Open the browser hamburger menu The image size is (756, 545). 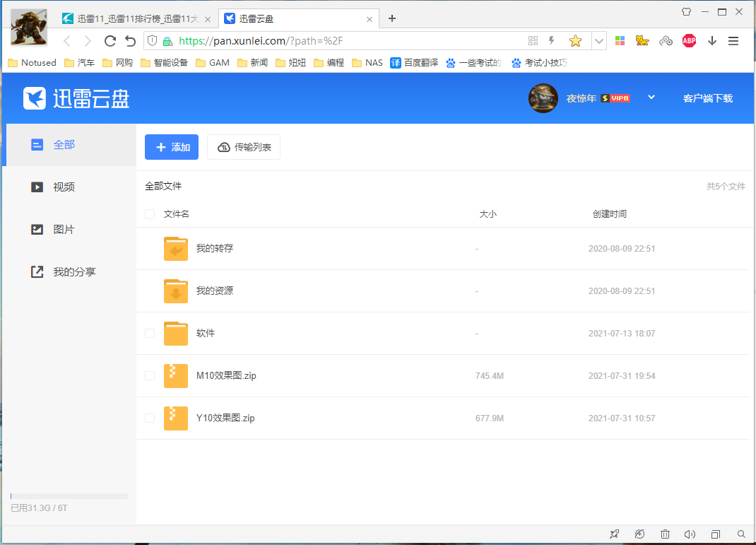click(x=733, y=41)
